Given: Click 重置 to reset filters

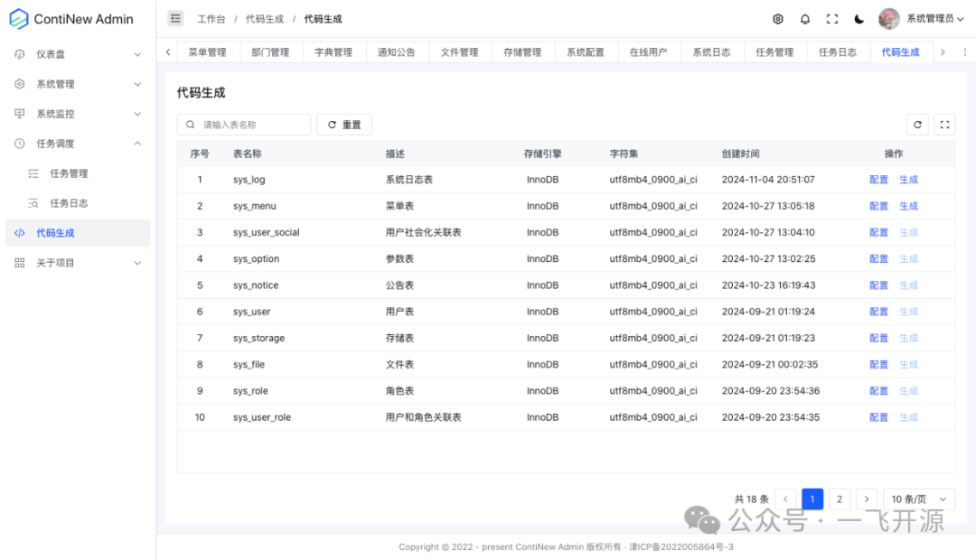Looking at the screenshot, I should tap(344, 124).
